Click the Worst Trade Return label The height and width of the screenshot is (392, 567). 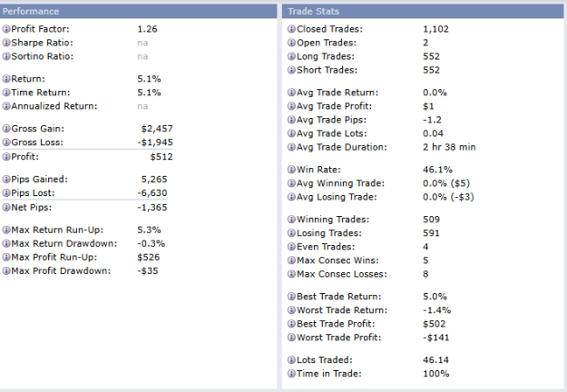tap(342, 310)
